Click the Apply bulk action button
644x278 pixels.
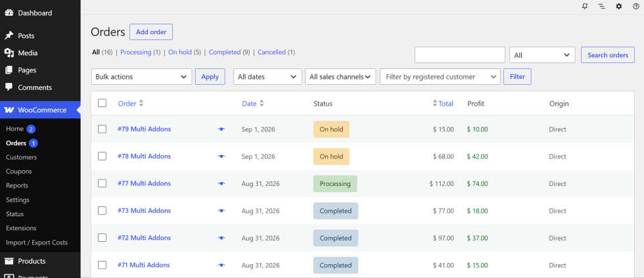tap(210, 77)
